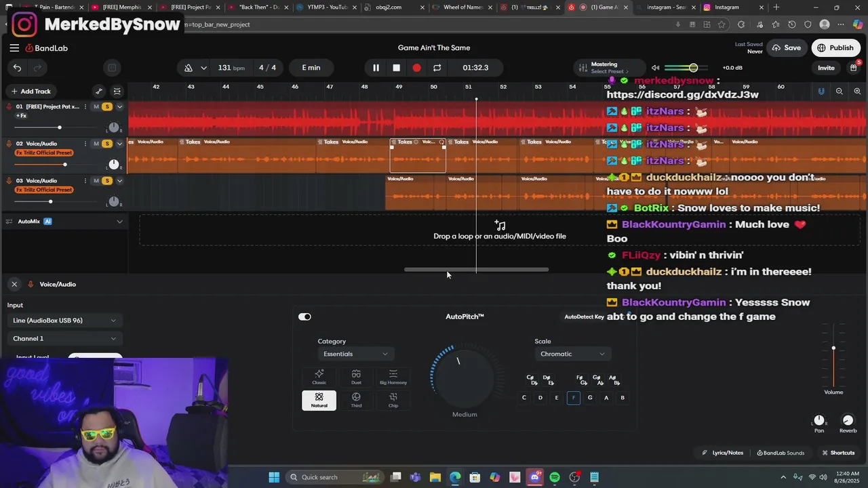
Task: Click the Invite button
Action: coord(826,68)
